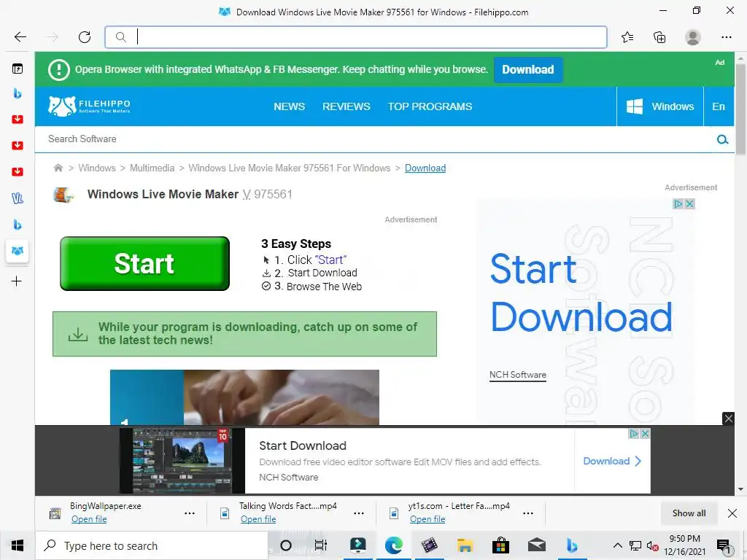Open options for BingWallpaper.exe download
Image resolution: width=747 pixels, height=560 pixels.
pos(190,513)
